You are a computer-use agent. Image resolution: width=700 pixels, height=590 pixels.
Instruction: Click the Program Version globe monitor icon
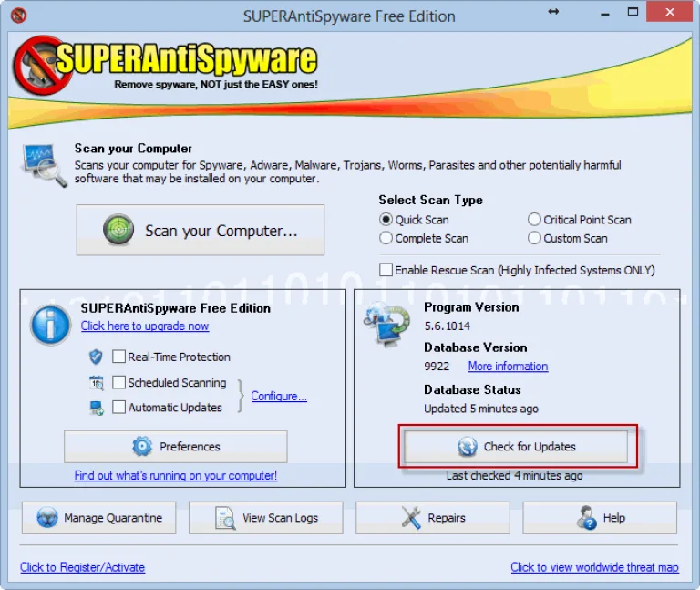[386, 325]
